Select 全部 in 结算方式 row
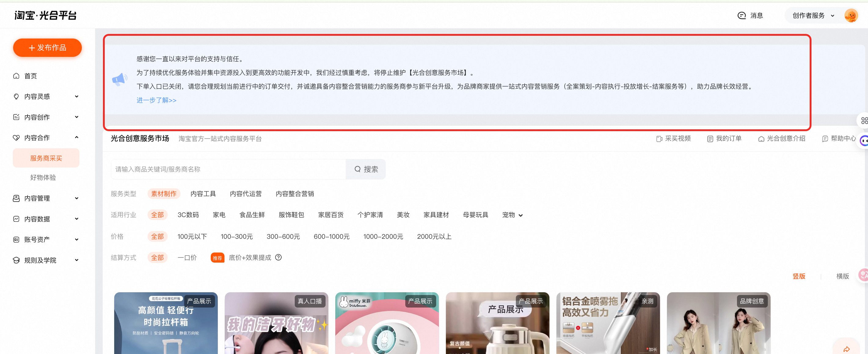 [x=157, y=258]
